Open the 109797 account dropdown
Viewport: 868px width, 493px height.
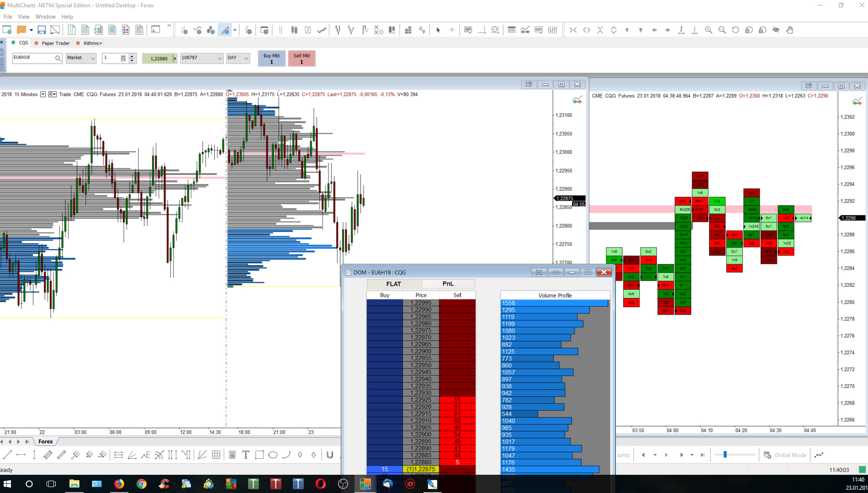point(201,58)
